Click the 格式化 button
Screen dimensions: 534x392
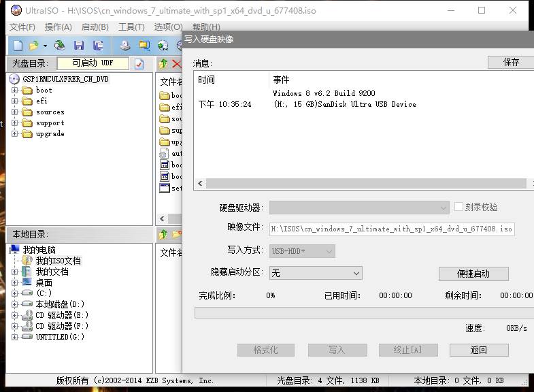tap(266, 350)
